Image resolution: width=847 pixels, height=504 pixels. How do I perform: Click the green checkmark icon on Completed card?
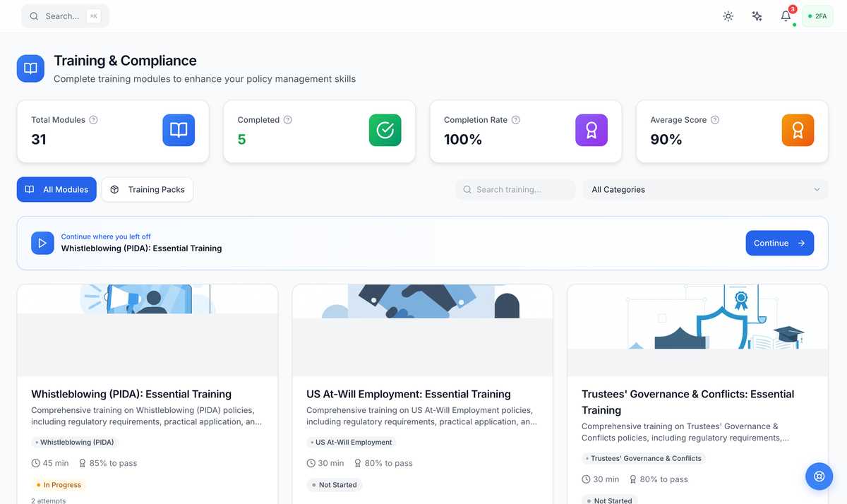pos(385,130)
